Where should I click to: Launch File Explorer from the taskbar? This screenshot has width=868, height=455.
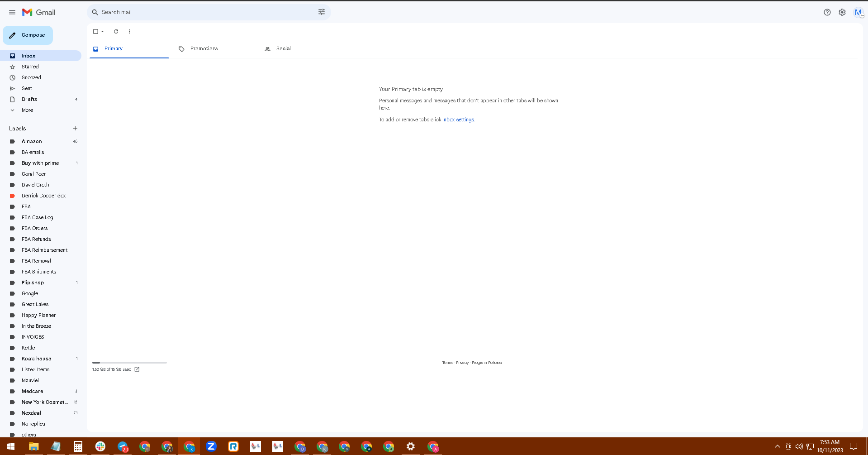tap(33, 446)
